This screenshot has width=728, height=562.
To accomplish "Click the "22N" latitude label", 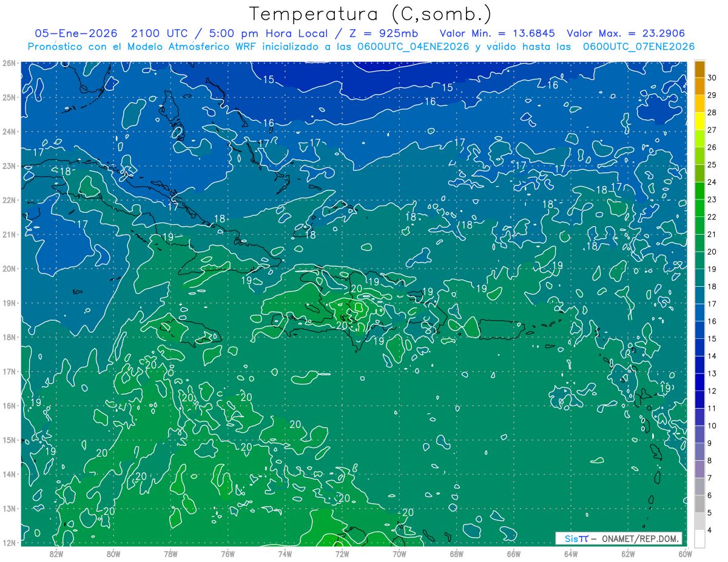I will (x=9, y=200).
